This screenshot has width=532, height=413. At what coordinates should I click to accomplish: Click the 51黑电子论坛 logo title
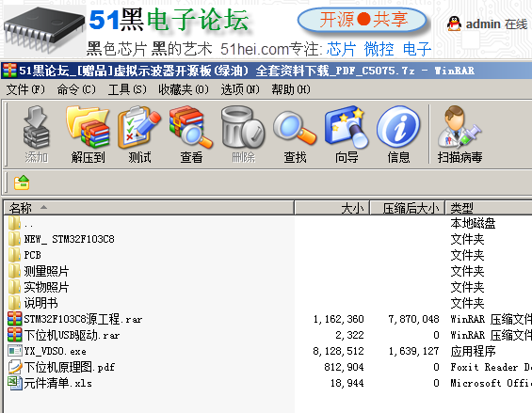pos(169,20)
